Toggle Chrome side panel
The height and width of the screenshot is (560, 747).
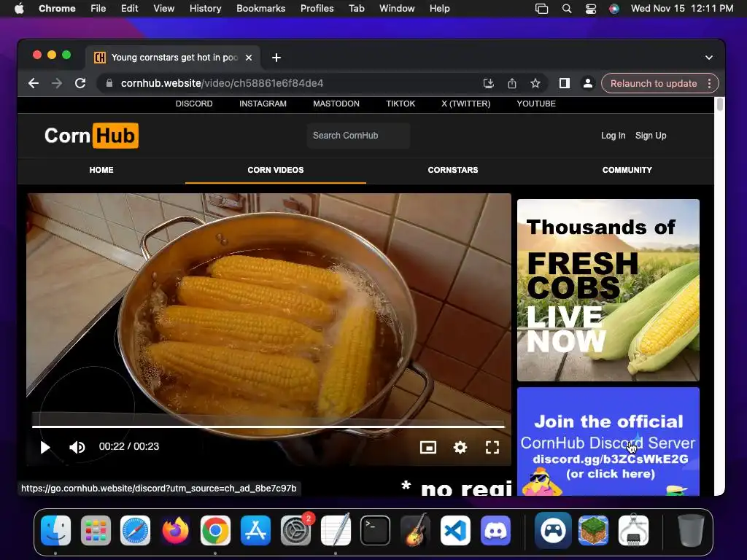click(565, 83)
